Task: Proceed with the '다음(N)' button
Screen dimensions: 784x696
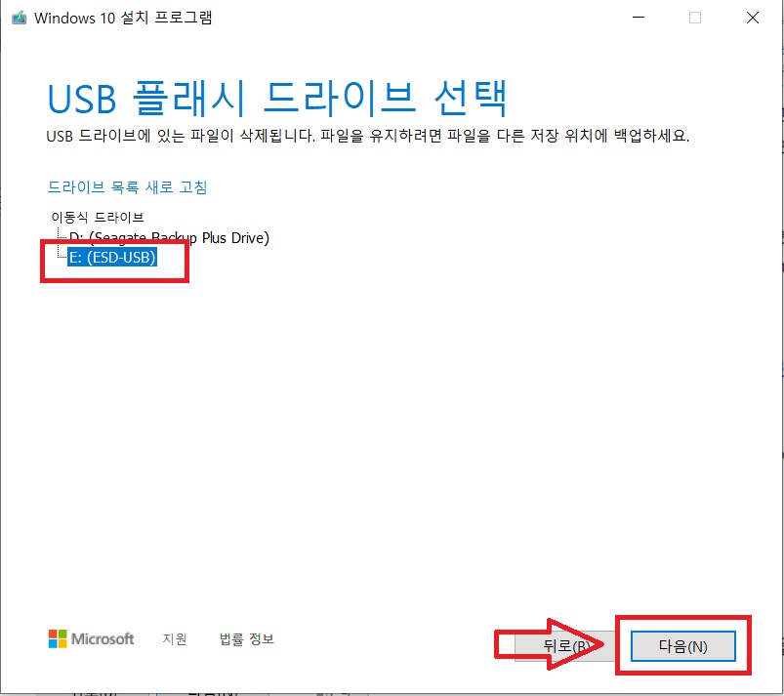Action: (x=683, y=646)
